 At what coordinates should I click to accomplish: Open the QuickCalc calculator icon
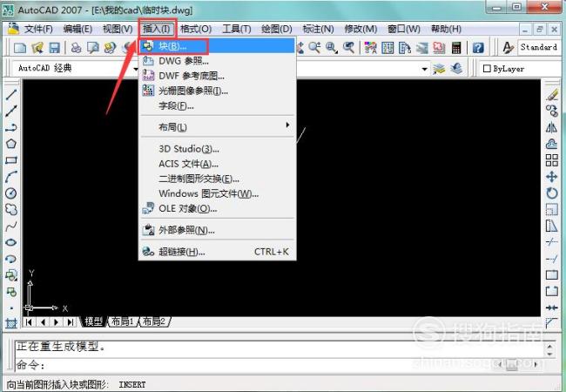[456, 48]
